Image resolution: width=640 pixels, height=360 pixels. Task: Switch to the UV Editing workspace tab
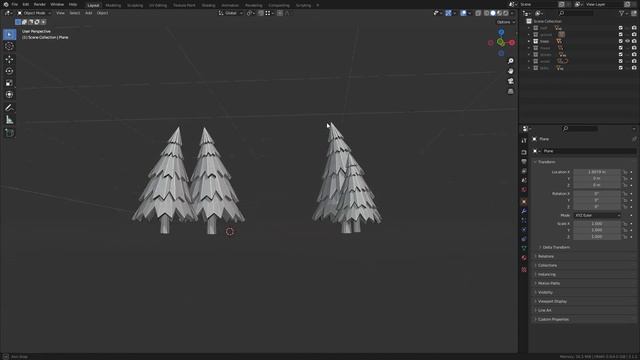click(x=158, y=5)
